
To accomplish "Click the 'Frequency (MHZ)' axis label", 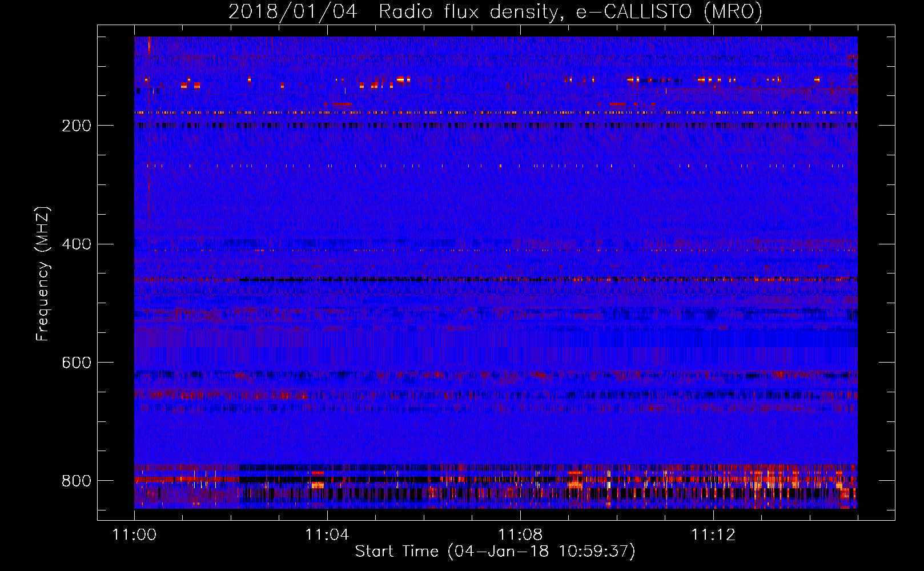I will coord(43,274).
